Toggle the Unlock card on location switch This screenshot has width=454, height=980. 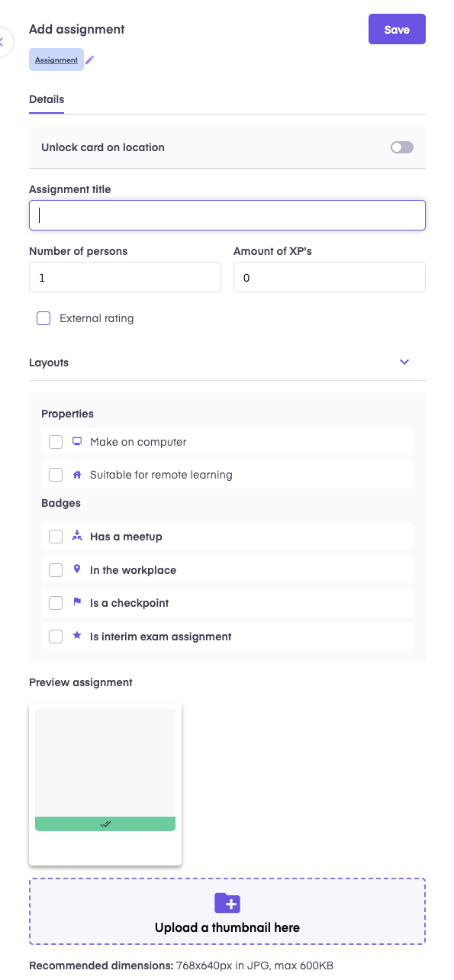(x=402, y=147)
